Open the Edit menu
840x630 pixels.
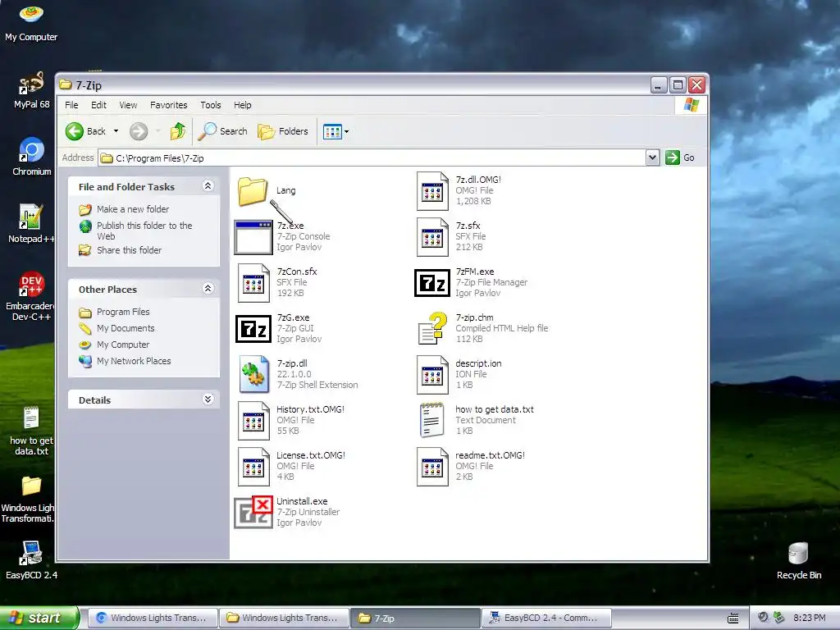pyautogui.click(x=98, y=105)
